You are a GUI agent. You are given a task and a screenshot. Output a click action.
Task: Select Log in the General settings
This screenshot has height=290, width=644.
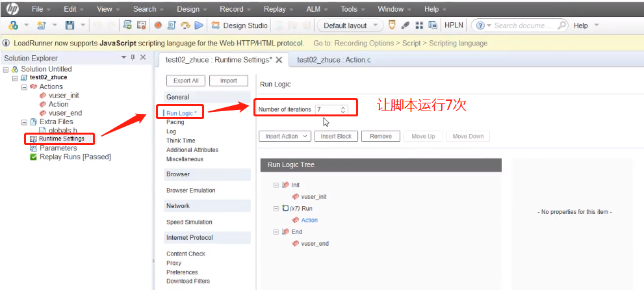(172, 131)
